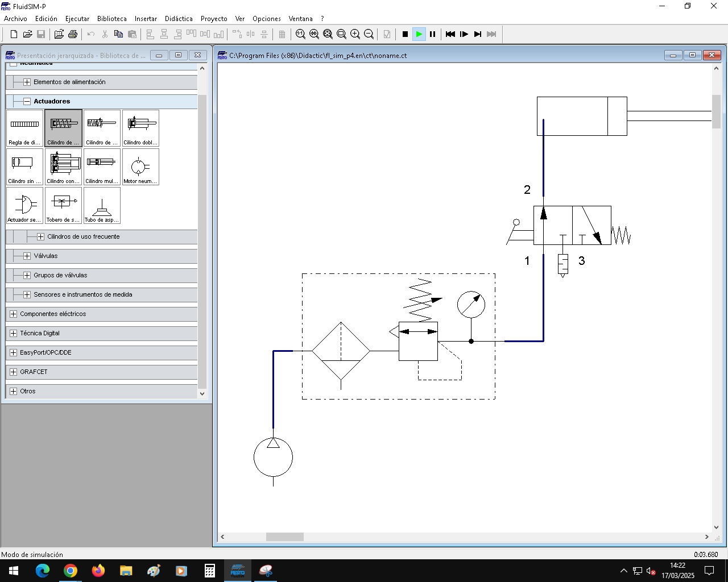Screen dimensions: 728x582
Task: Click the Save diskette icon
Action: point(41,34)
